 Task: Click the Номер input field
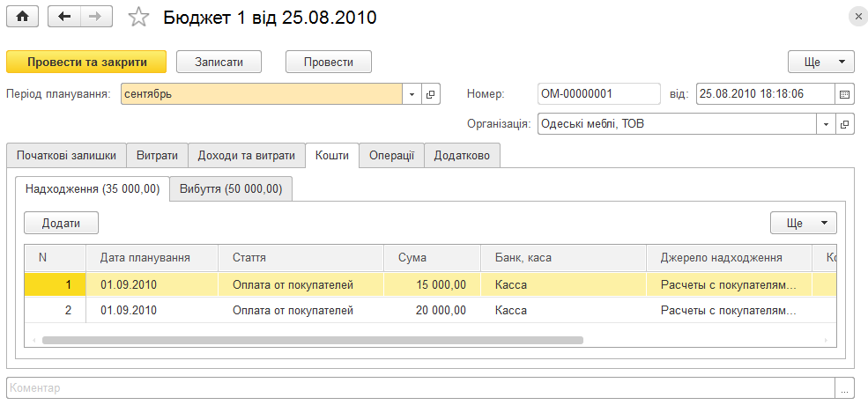click(x=599, y=94)
